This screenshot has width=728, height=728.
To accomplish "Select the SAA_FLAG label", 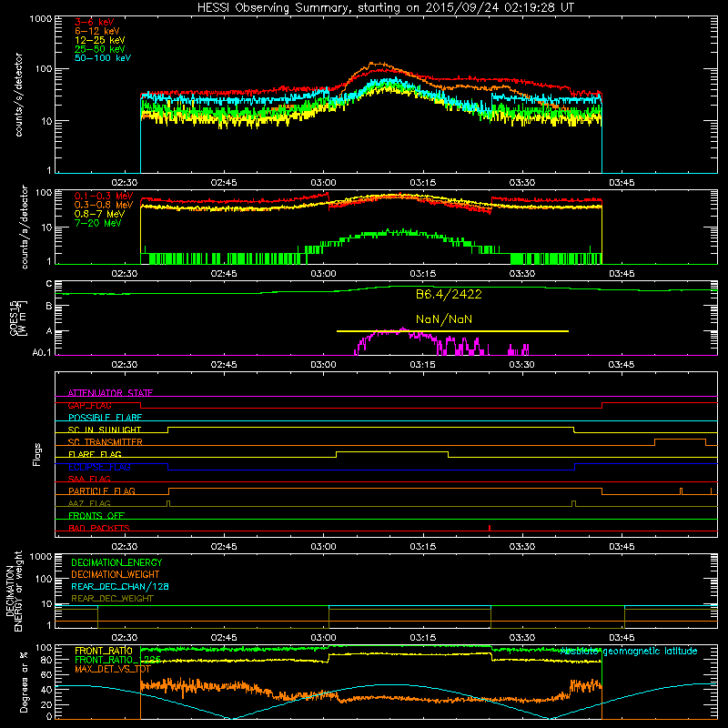I will click(89, 479).
